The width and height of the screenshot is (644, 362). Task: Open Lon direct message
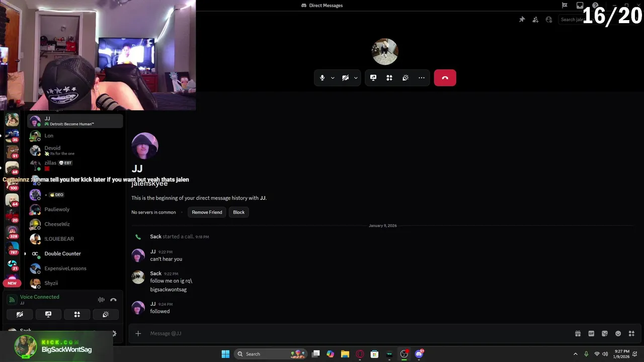tap(75, 136)
